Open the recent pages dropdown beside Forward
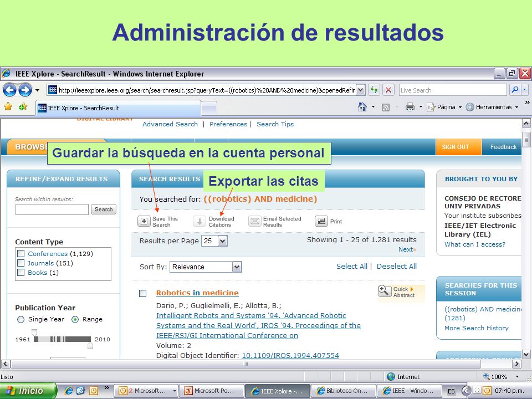The height and width of the screenshot is (399, 532). click(37, 90)
